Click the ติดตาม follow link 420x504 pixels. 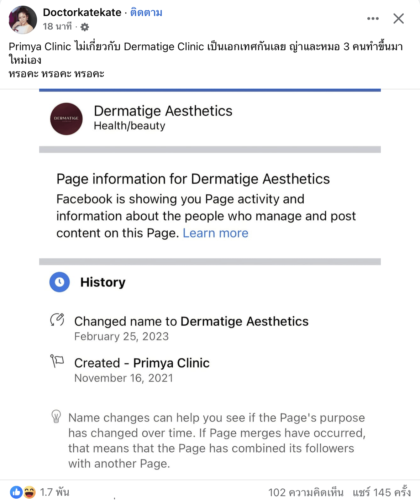tap(146, 13)
